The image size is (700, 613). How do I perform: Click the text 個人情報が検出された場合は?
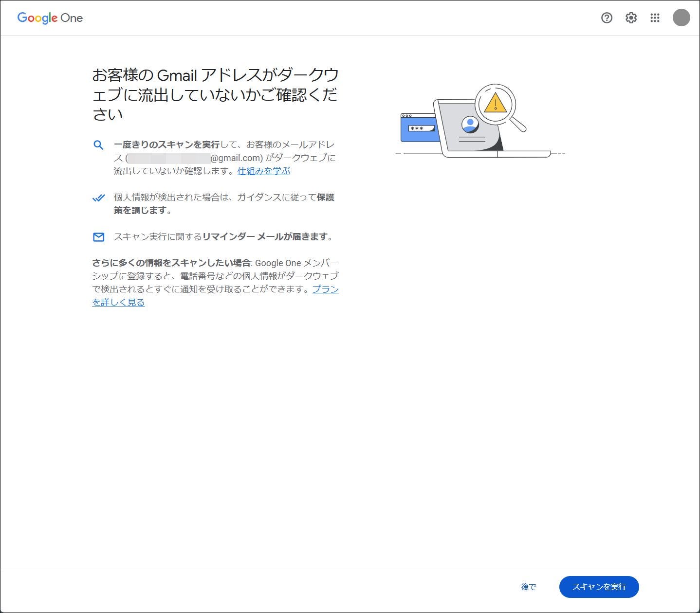pyautogui.click(x=171, y=198)
